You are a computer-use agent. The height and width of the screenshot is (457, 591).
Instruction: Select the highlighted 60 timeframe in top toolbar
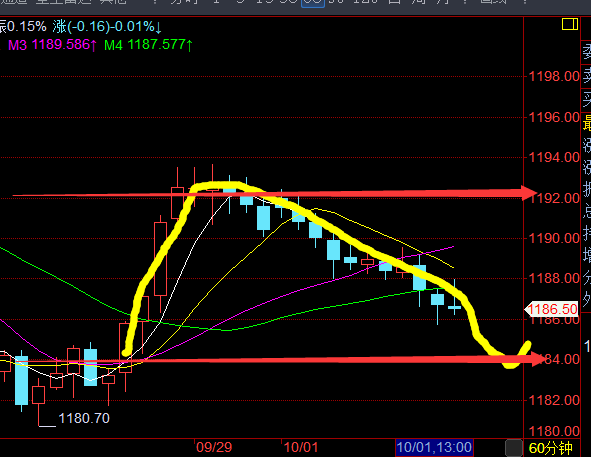pyautogui.click(x=313, y=3)
